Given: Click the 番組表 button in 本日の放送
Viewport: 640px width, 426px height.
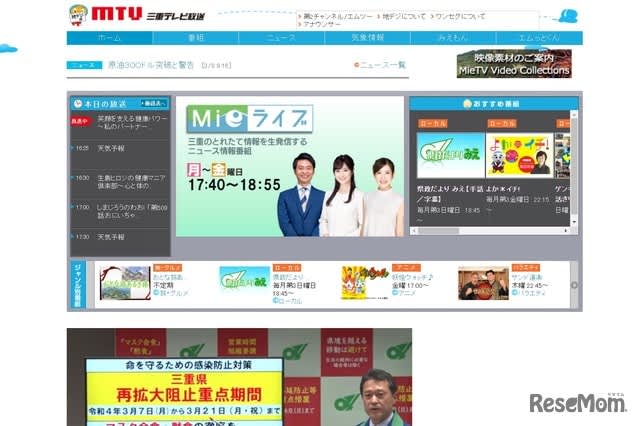Looking at the screenshot, I should (x=153, y=103).
